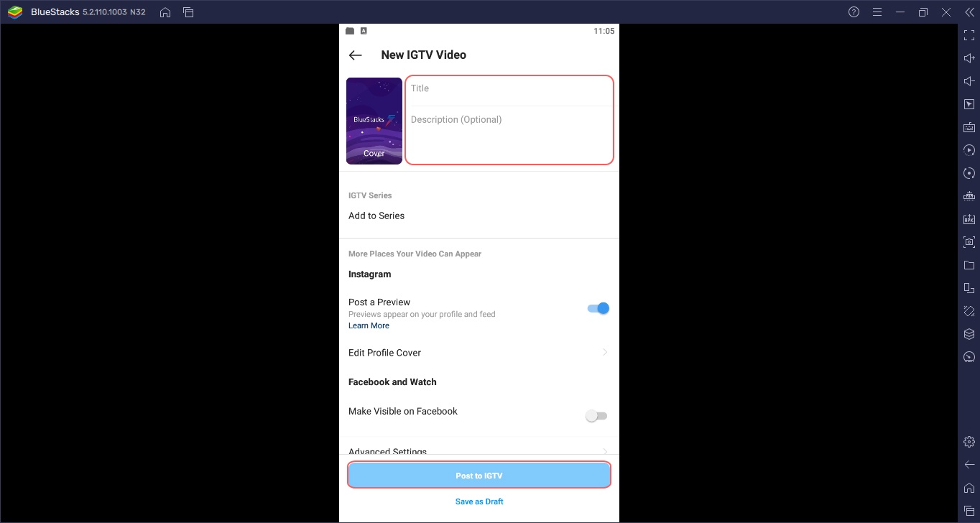980x523 pixels.
Task: Focus the Title input field
Action: [x=509, y=88]
